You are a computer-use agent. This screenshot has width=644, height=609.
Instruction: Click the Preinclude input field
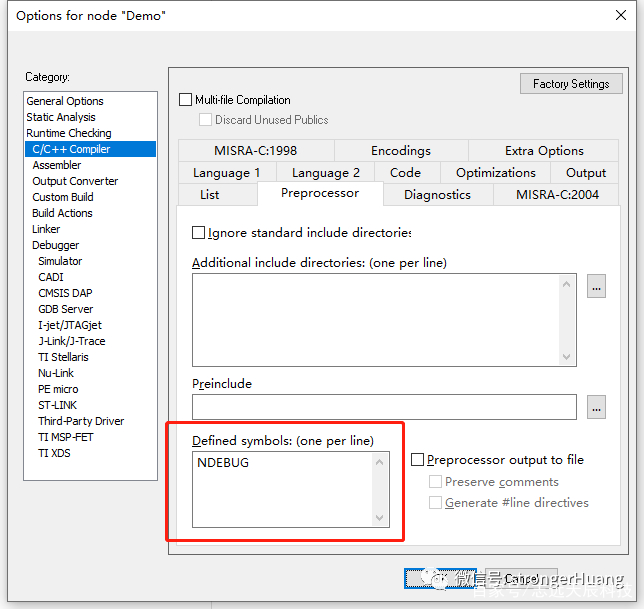click(384, 407)
